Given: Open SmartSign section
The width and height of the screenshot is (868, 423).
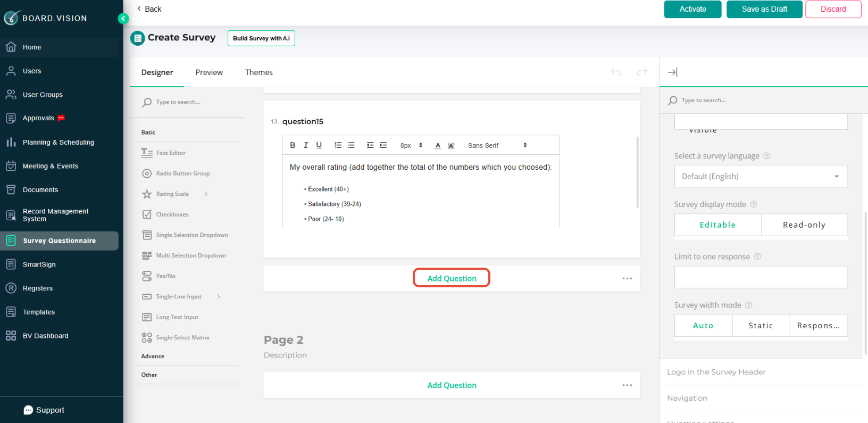Looking at the screenshot, I should tap(59, 264).
